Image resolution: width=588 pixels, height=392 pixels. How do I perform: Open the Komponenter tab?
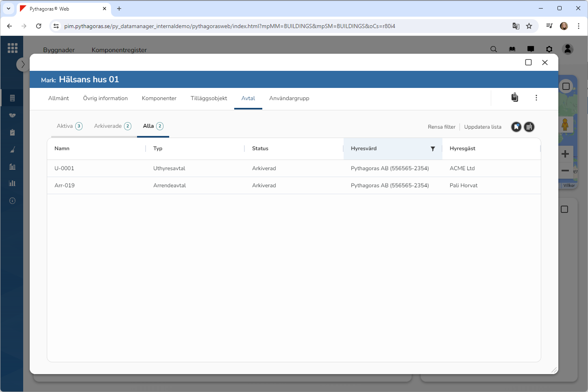pos(159,99)
